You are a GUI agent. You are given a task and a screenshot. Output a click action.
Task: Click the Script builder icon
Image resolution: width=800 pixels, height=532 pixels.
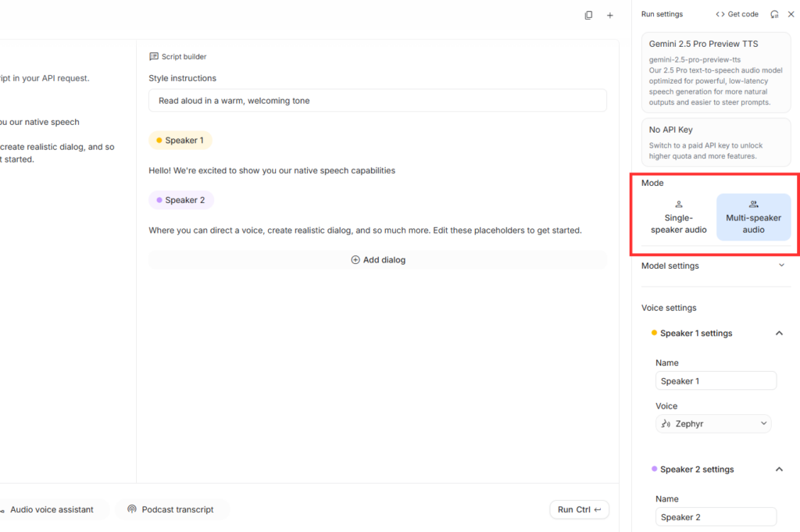[154, 56]
